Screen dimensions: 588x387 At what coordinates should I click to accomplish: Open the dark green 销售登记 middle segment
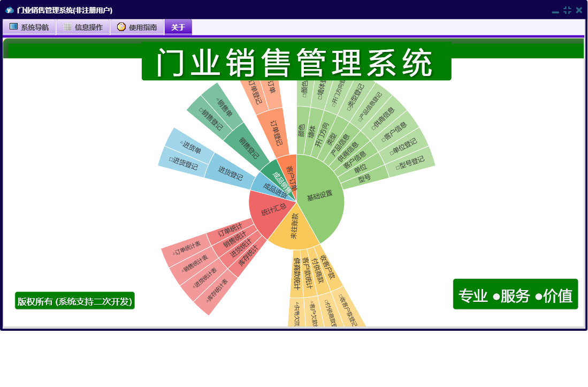click(249, 148)
